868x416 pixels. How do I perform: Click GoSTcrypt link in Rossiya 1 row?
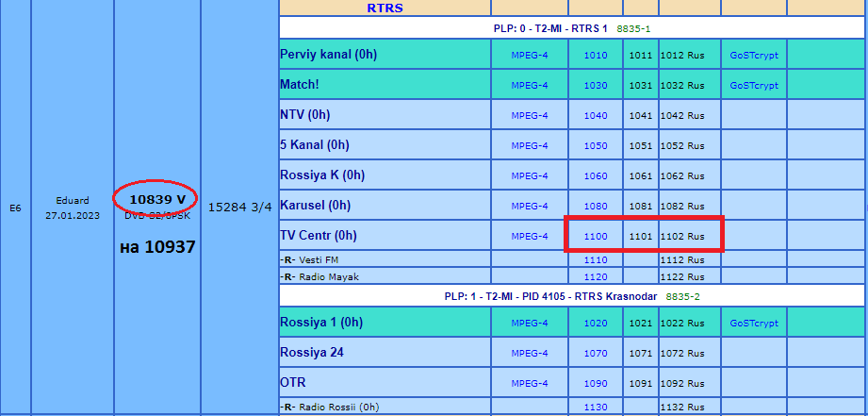pyautogui.click(x=754, y=324)
